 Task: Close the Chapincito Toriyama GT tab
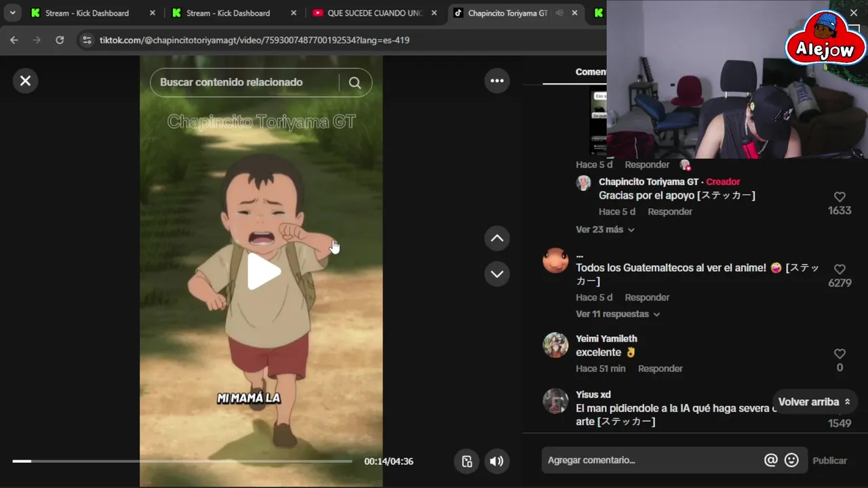pyautogui.click(x=575, y=13)
